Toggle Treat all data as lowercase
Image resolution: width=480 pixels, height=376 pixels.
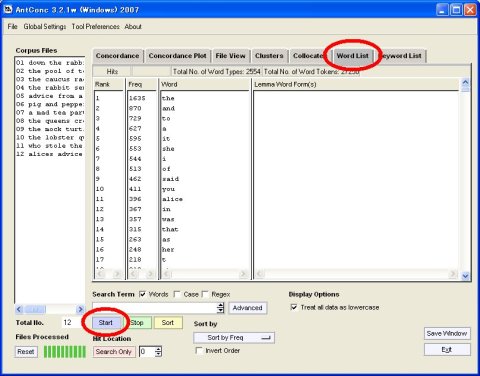(294, 307)
